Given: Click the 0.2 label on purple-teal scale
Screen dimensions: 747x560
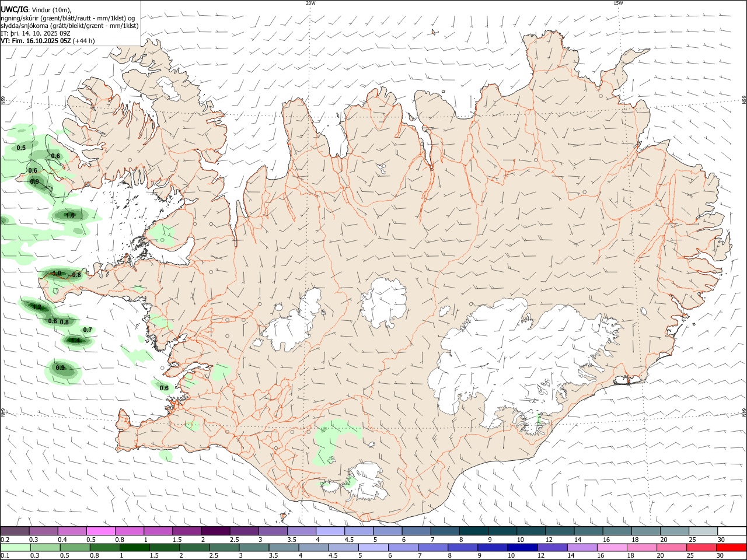Looking at the screenshot, I should tap(5, 540).
